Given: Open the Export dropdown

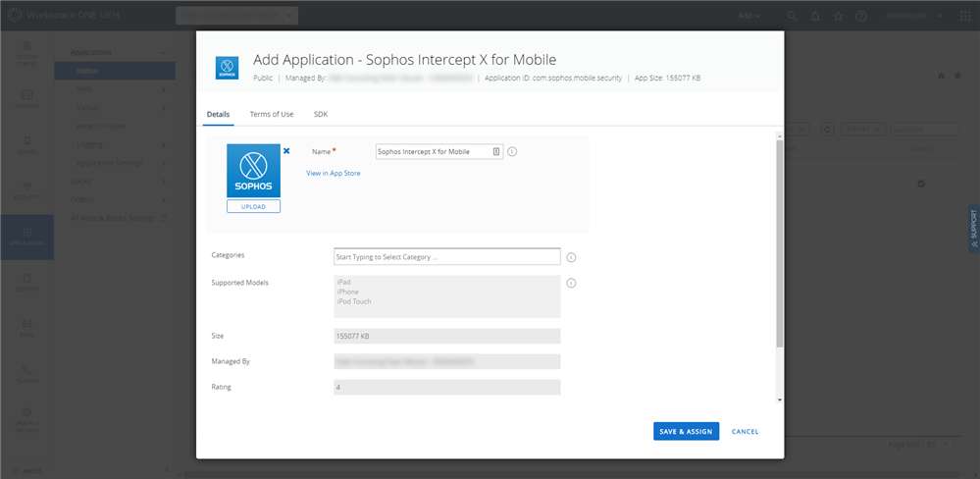Looking at the screenshot, I should (x=862, y=129).
